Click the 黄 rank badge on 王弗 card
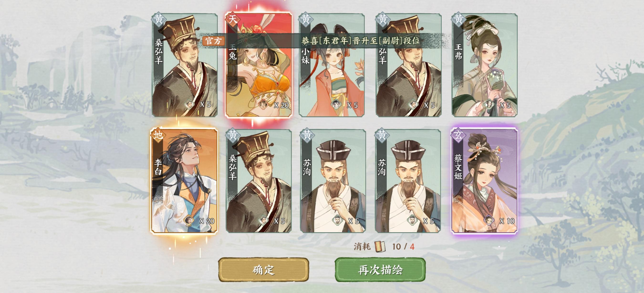The image size is (644, 293). tap(458, 19)
